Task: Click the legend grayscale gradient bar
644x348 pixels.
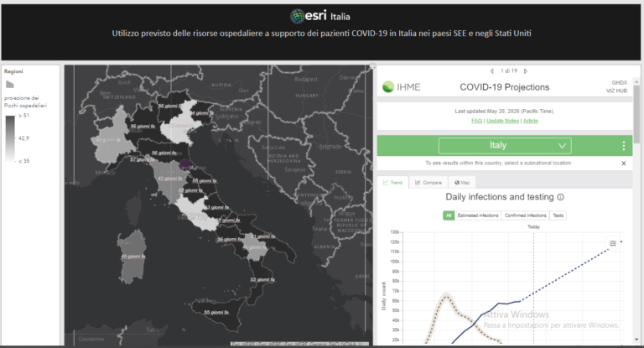Action: pos(10,137)
